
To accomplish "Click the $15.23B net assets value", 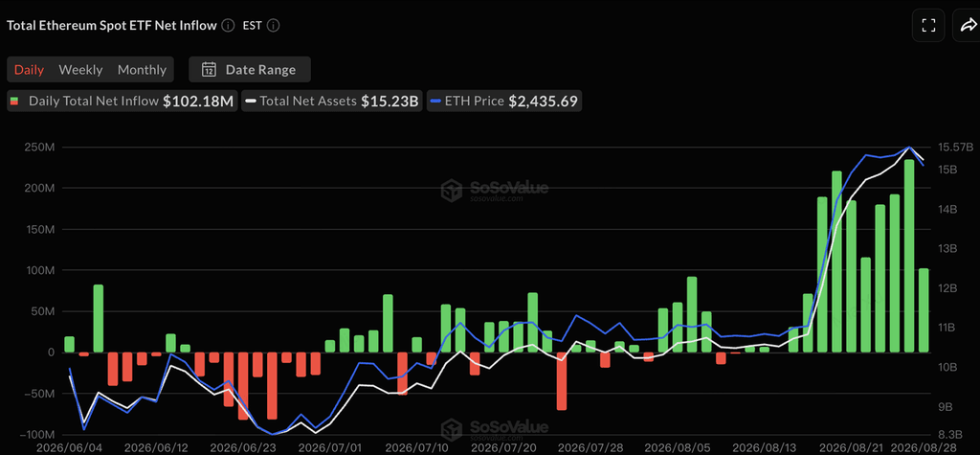I will (390, 101).
